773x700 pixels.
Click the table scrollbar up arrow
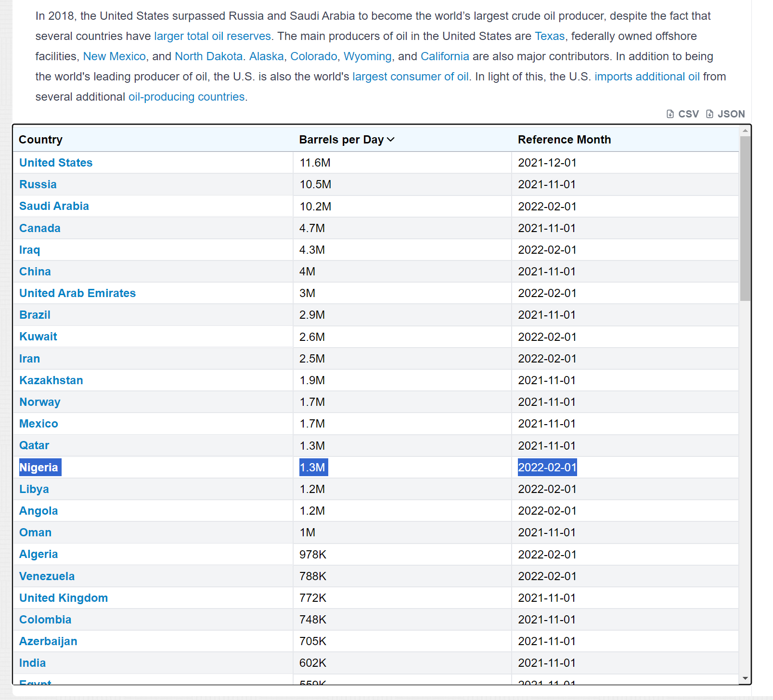[745, 130]
